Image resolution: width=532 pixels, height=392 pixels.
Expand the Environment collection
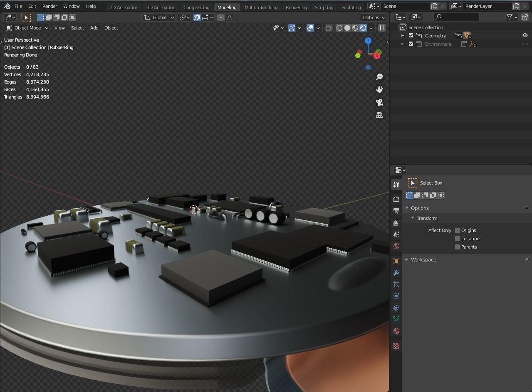(x=402, y=44)
